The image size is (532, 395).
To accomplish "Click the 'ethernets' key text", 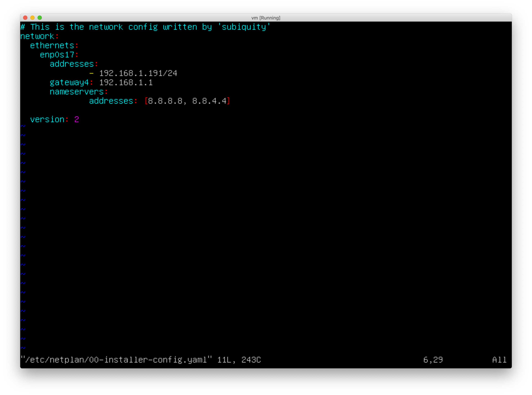I will pyautogui.click(x=52, y=45).
